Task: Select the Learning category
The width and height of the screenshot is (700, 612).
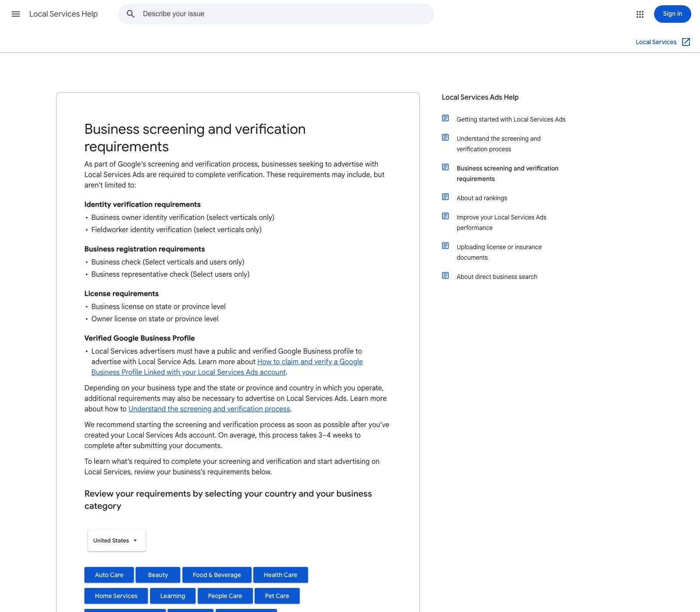Action: (172, 596)
